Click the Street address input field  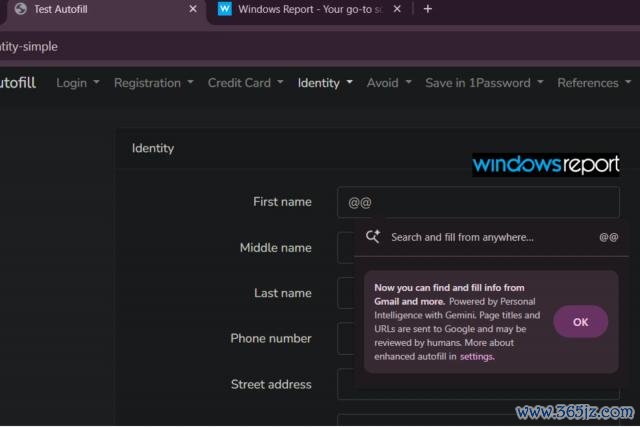click(x=478, y=386)
